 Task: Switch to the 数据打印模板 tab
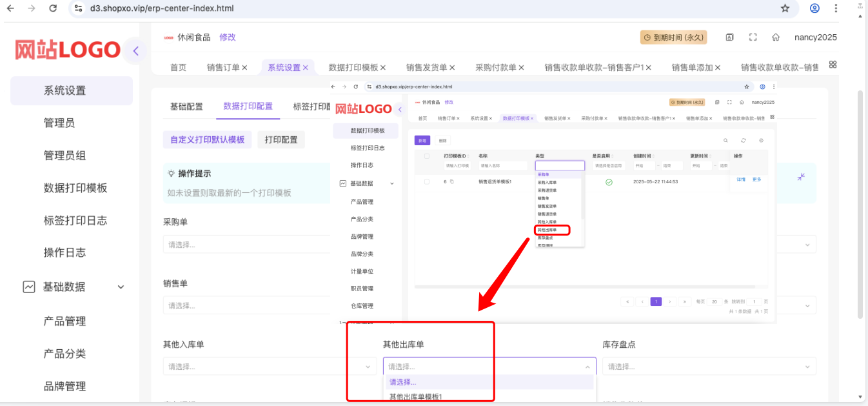point(353,68)
